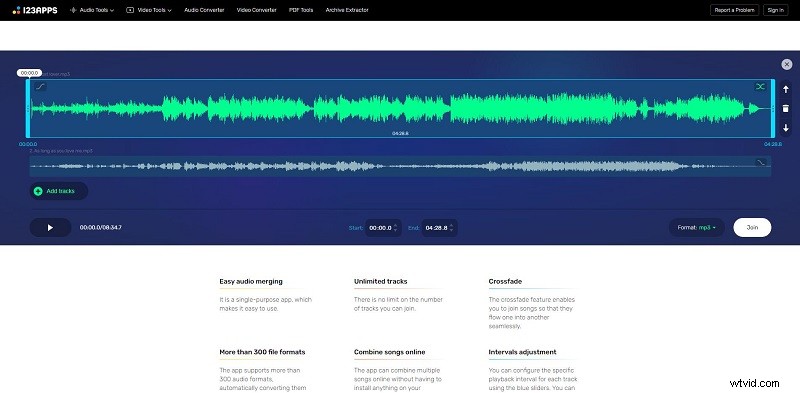Click the End time stepper arrows
800x393 pixels.
tap(452, 228)
